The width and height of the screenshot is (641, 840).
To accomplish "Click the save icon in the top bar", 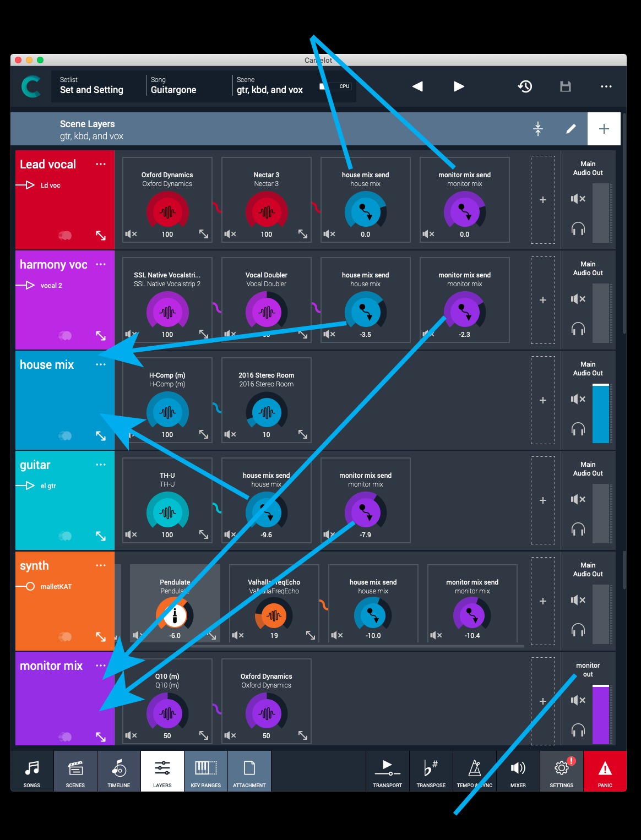I will pyautogui.click(x=565, y=86).
